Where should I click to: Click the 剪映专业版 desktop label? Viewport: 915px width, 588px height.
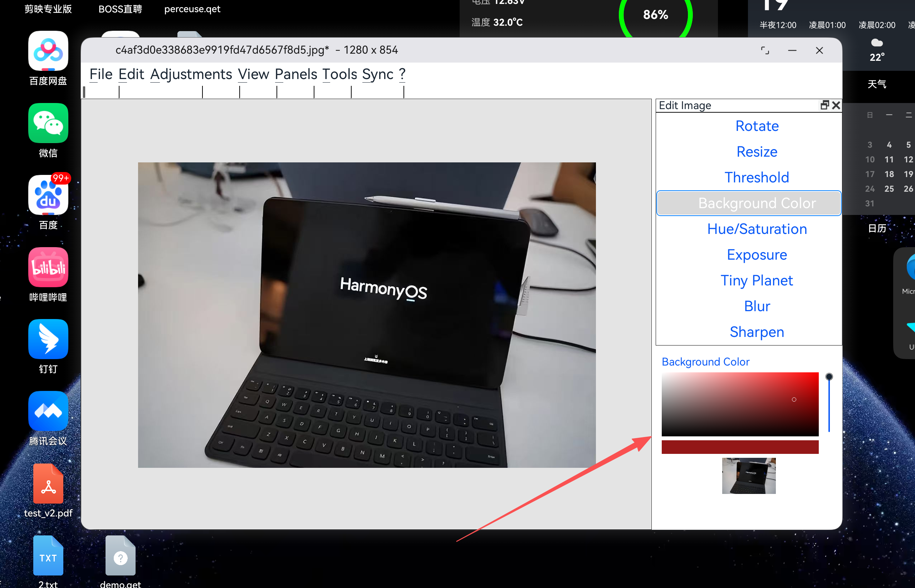click(x=48, y=9)
